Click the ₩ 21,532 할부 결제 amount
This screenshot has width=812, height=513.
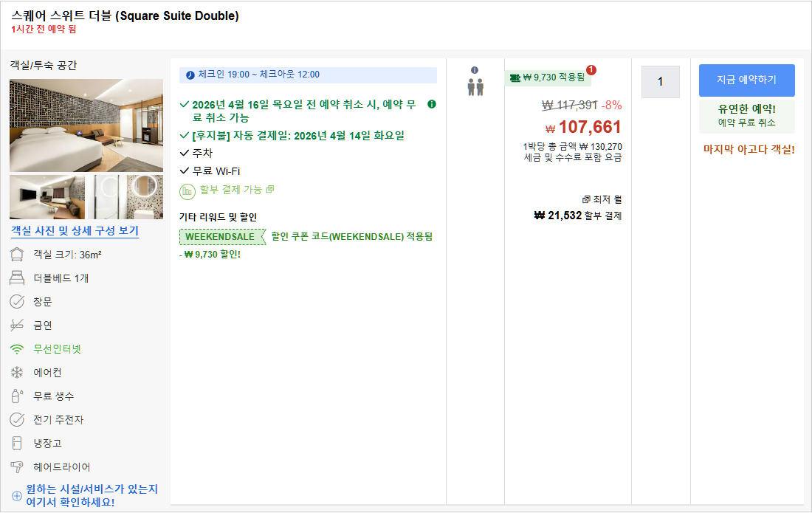[x=577, y=216]
